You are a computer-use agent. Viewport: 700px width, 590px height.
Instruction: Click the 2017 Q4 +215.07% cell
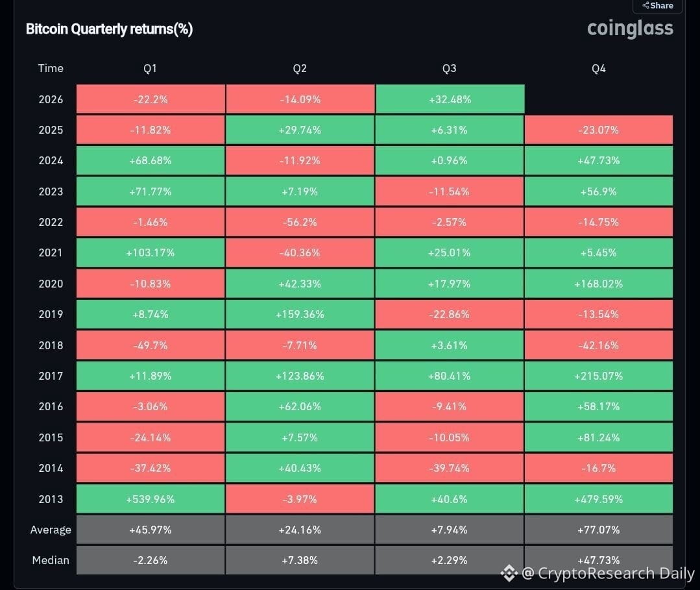599,376
